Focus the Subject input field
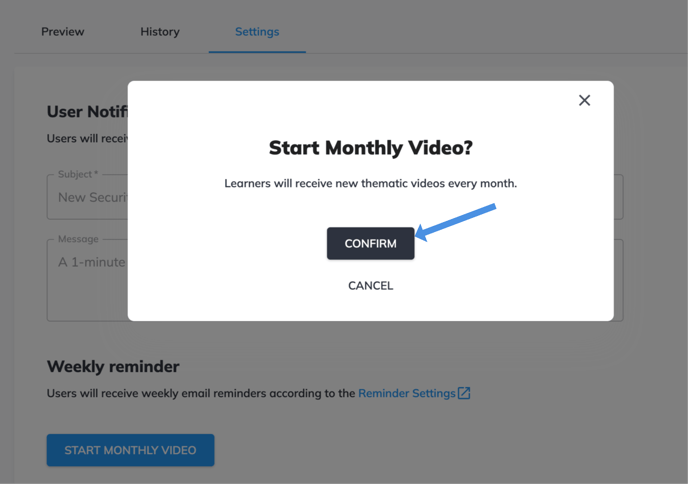Viewport: 688px width, 484px height. pos(88,198)
